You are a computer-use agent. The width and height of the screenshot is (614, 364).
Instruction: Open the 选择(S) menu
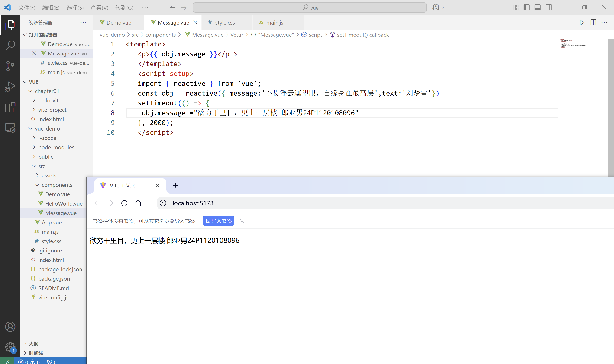pyautogui.click(x=75, y=8)
